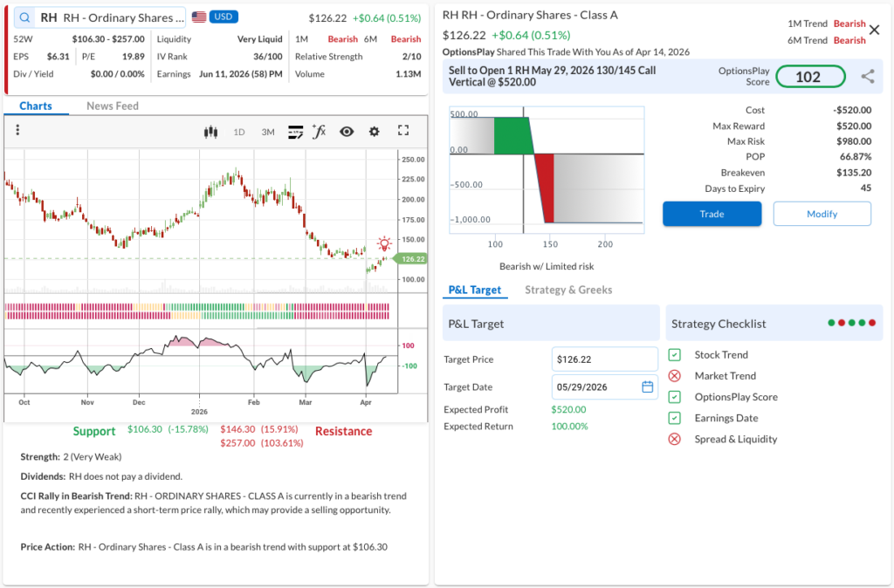Toggle chart visibility eye icon
This screenshot has height=588, width=894.
(347, 132)
